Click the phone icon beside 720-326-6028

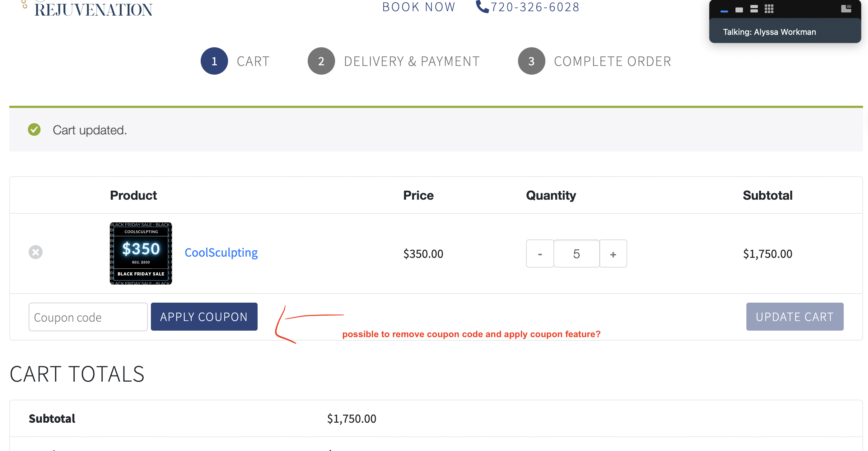point(482,7)
